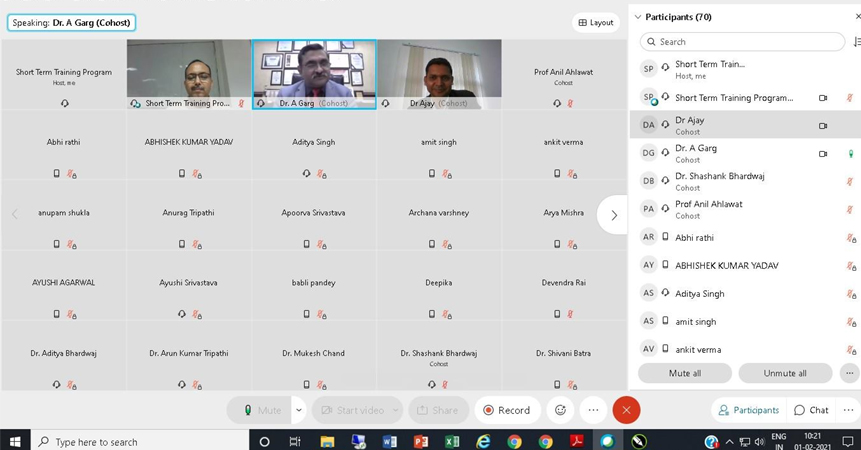Collapse the Participants (70) panel chevron
The image size is (861, 450).
(x=638, y=17)
